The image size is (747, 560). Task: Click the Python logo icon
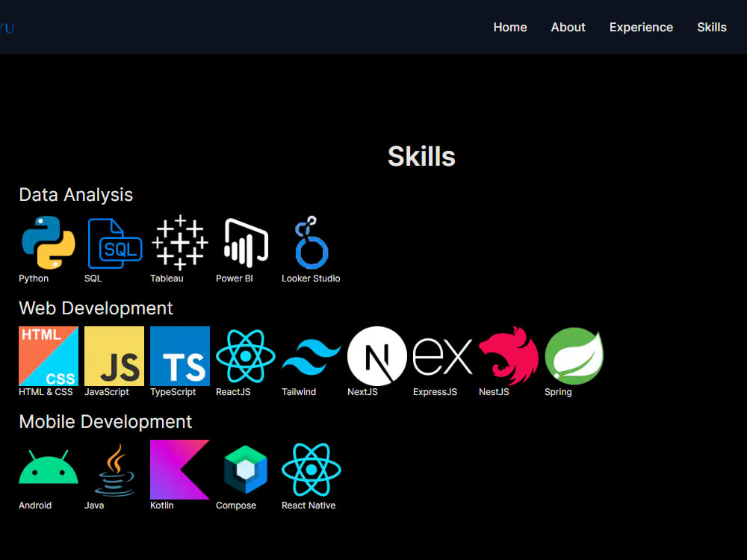pos(49,243)
